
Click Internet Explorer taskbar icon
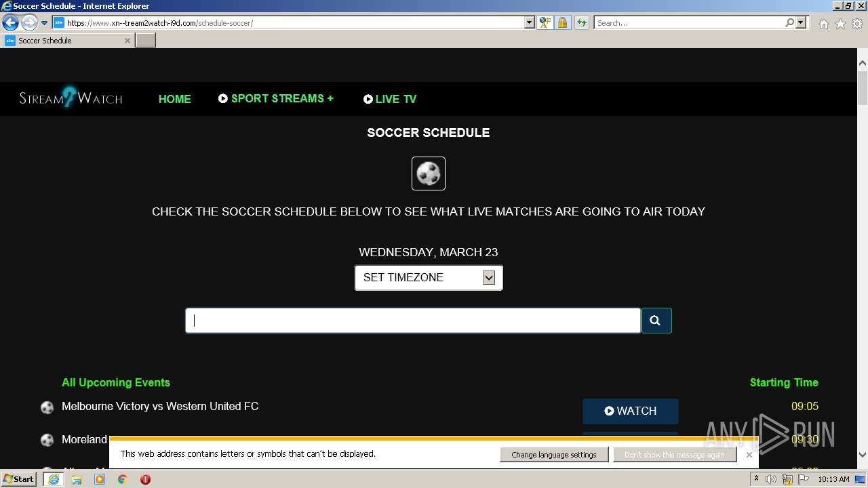point(53,479)
